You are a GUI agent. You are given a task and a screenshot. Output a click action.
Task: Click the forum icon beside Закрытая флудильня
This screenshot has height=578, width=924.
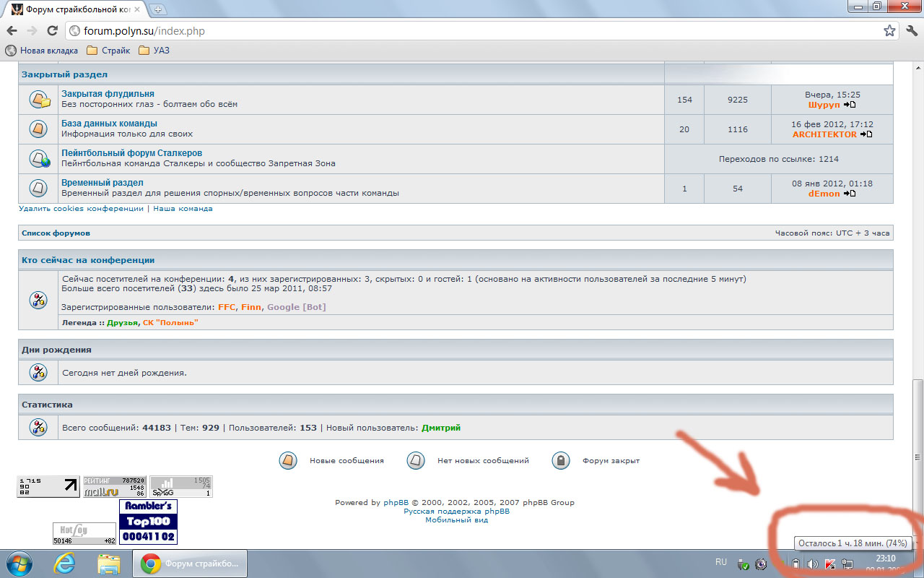click(x=38, y=100)
